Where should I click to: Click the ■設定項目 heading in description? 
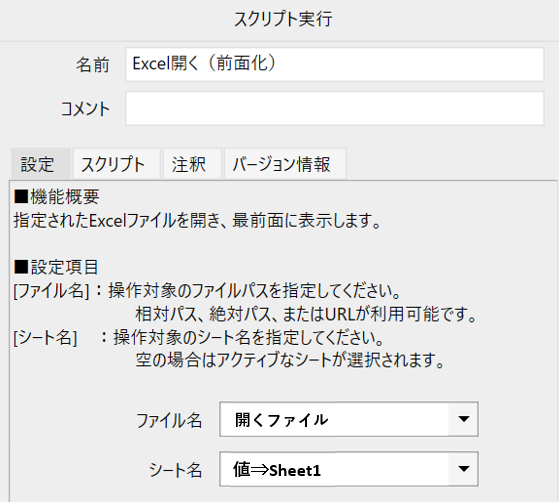click(x=56, y=267)
